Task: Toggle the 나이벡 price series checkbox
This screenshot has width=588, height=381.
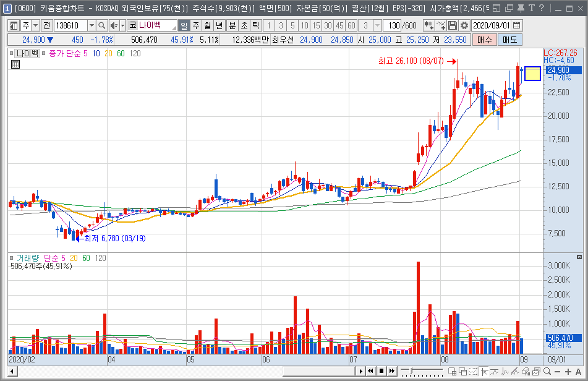Action: 12,54
